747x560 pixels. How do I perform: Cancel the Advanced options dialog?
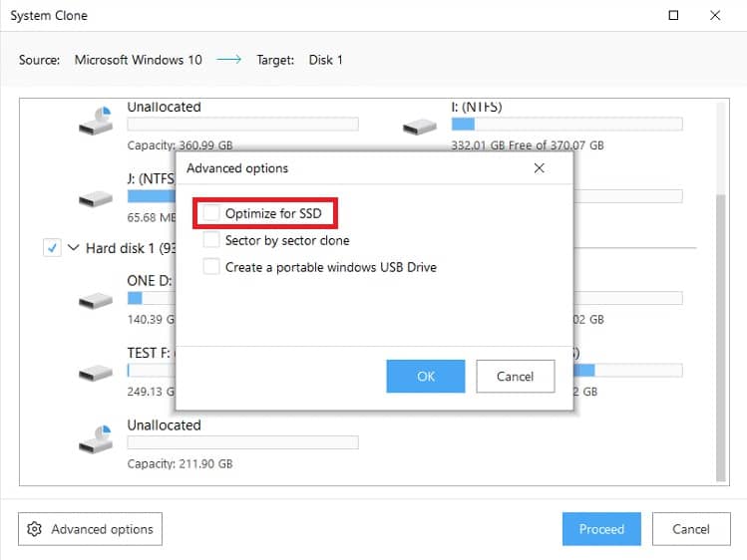point(515,377)
